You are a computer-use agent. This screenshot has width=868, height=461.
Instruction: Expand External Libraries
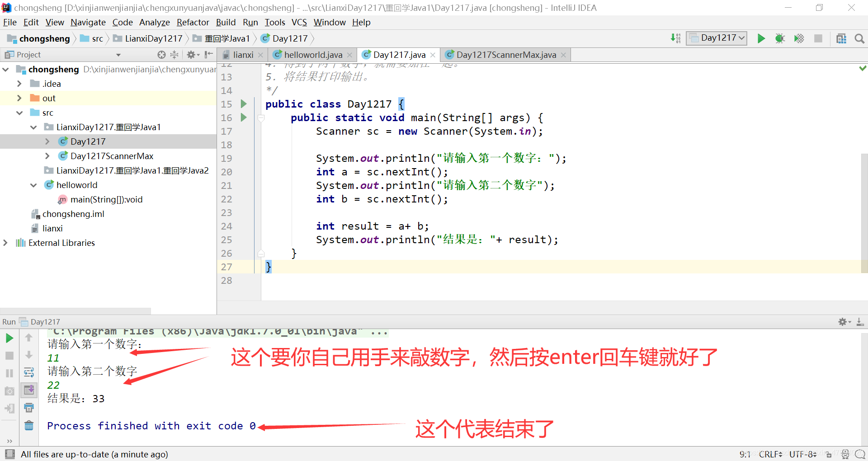5,243
